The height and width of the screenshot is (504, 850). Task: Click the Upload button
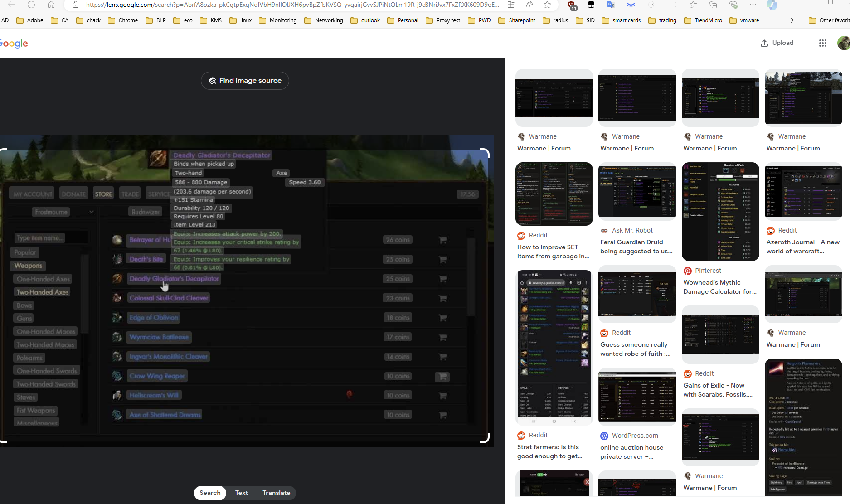click(x=777, y=43)
